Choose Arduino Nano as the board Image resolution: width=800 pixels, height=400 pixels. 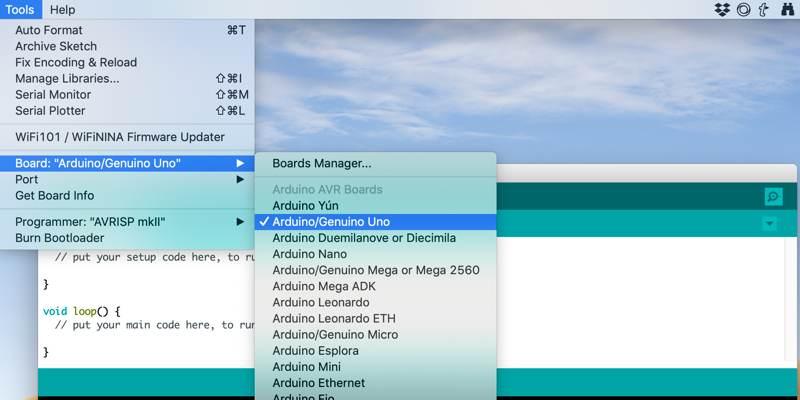coord(309,254)
